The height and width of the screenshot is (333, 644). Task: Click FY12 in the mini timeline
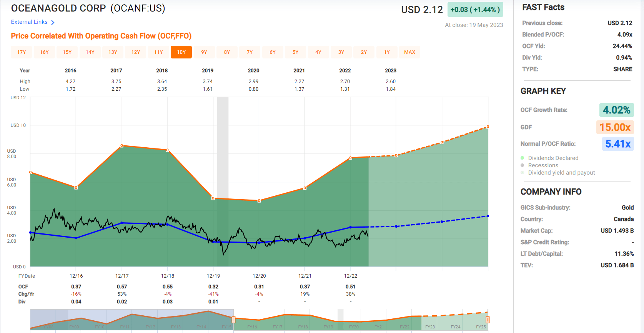click(150, 327)
